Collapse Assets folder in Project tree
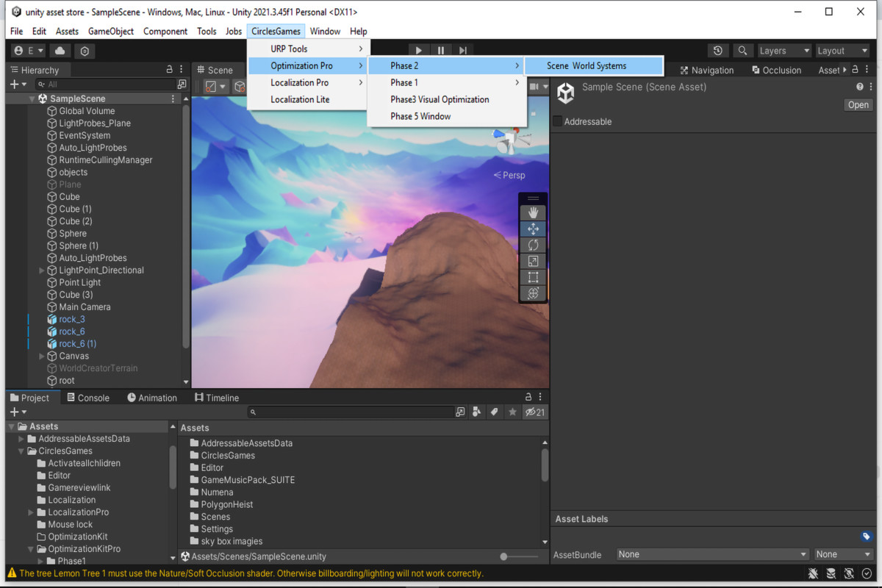The height and width of the screenshot is (588, 882). pyautogui.click(x=12, y=426)
